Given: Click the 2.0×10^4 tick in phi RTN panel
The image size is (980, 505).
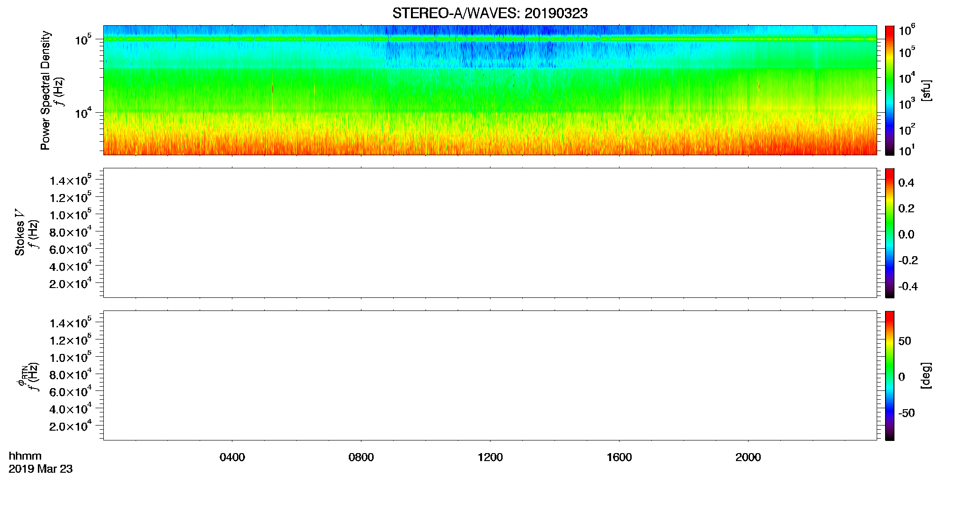Looking at the screenshot, I should [x=71, y=426].
